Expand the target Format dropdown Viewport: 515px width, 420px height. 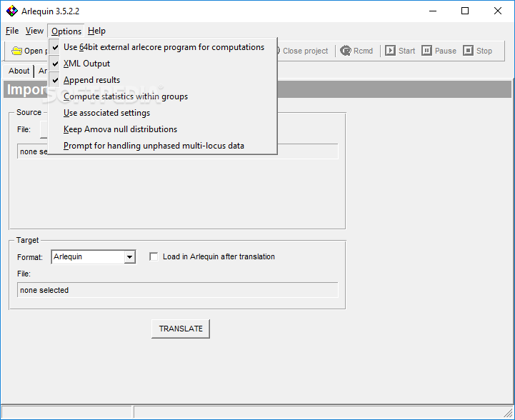[130, 257]
